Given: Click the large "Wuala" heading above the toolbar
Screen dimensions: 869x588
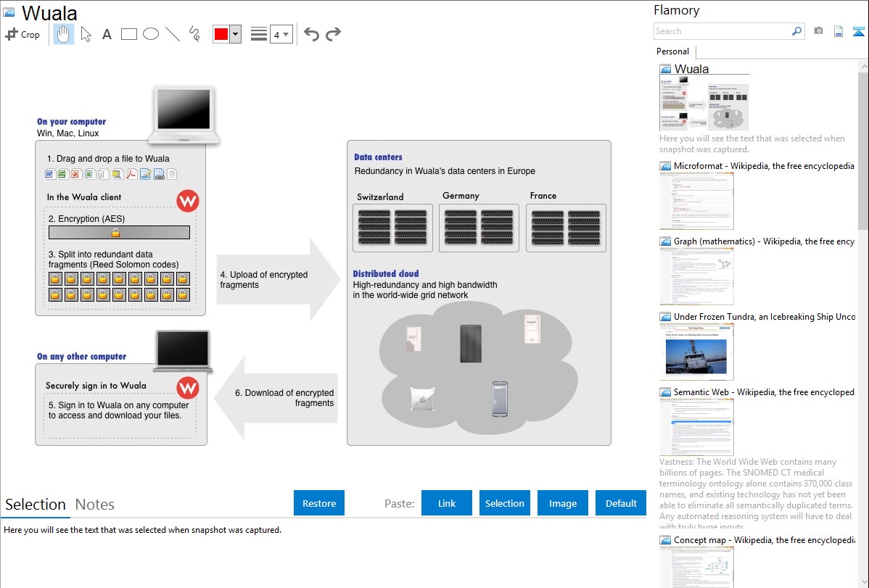Looking at the screenshot, I should [x=49, y=13].
